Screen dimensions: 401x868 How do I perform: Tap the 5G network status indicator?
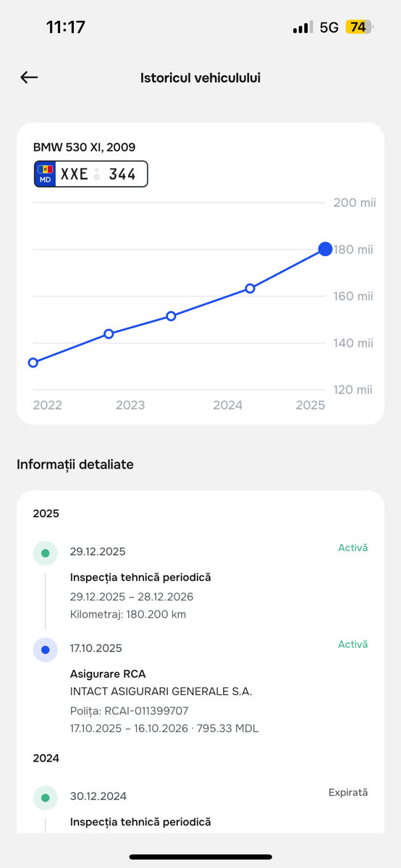click(329, 27)
